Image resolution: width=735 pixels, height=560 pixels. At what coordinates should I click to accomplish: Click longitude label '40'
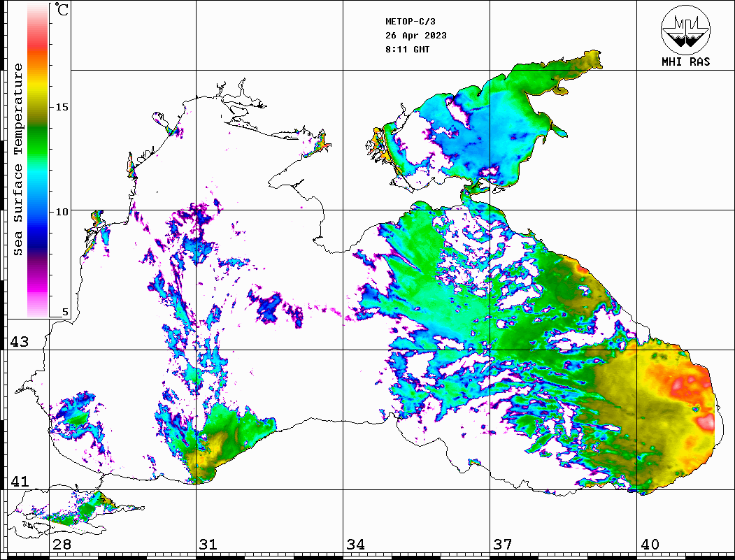click(650, 544)
